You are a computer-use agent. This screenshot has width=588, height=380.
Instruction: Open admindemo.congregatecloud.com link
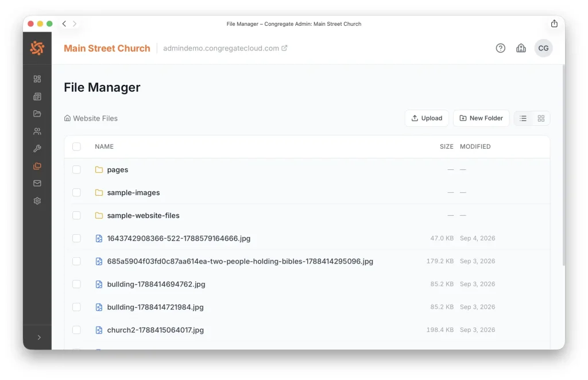coord(225,48)
